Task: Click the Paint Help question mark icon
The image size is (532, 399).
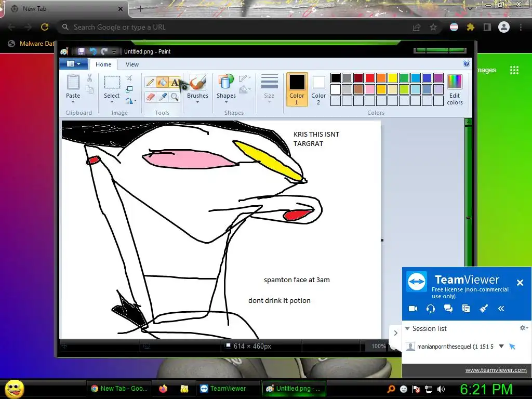Action: pyautogui.click(x=467, y=63)
